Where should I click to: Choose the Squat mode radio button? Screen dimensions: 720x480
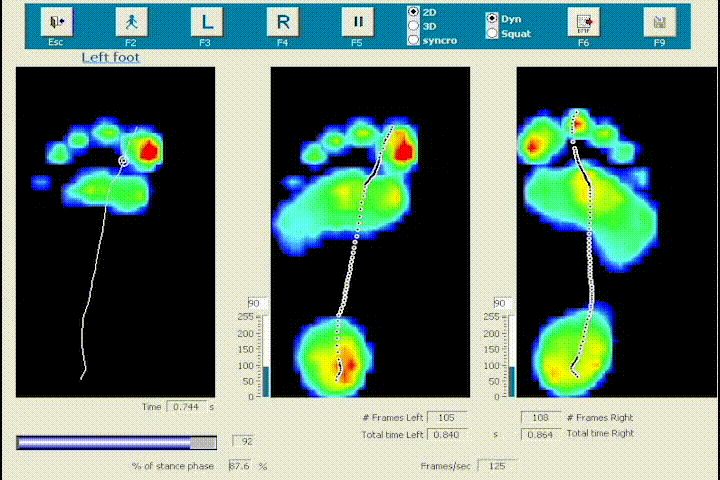(492, 34)
